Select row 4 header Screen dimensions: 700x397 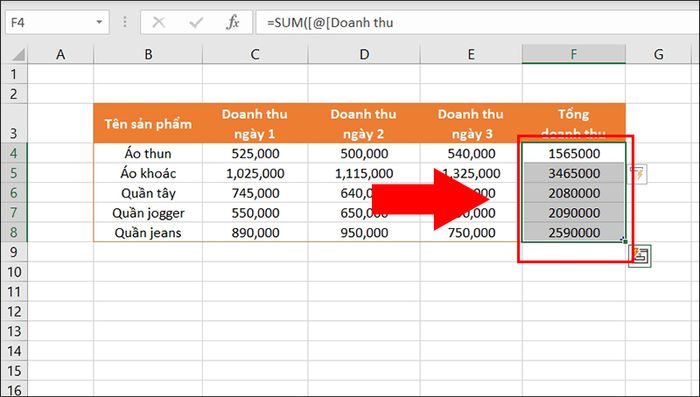(x=14, y=153)
